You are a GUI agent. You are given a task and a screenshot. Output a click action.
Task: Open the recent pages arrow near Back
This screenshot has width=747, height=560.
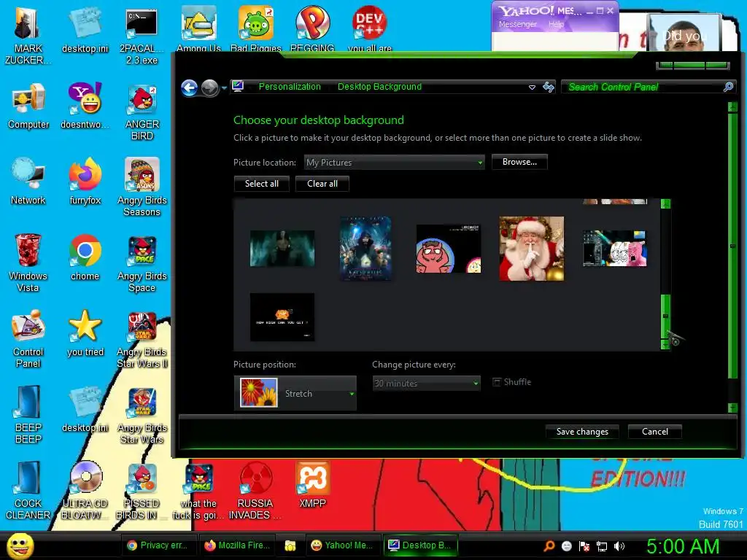[224, 88]
